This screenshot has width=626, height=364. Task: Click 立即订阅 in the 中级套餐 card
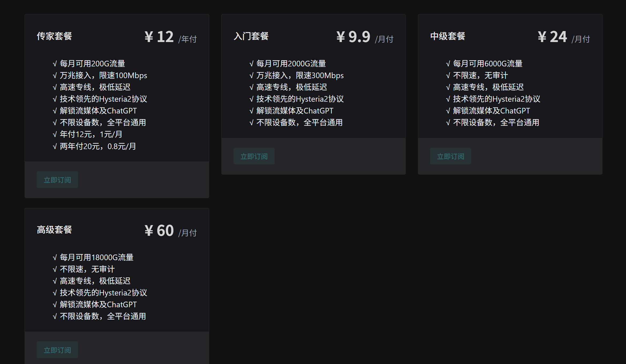(450, 156)
